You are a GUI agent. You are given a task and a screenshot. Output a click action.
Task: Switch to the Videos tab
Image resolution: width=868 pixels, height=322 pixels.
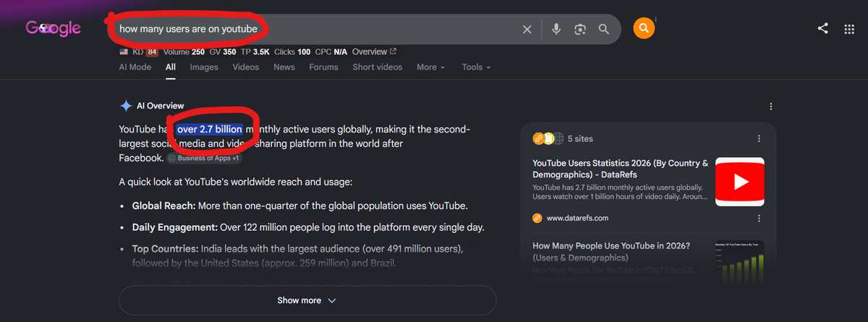[x=246, y=67]
